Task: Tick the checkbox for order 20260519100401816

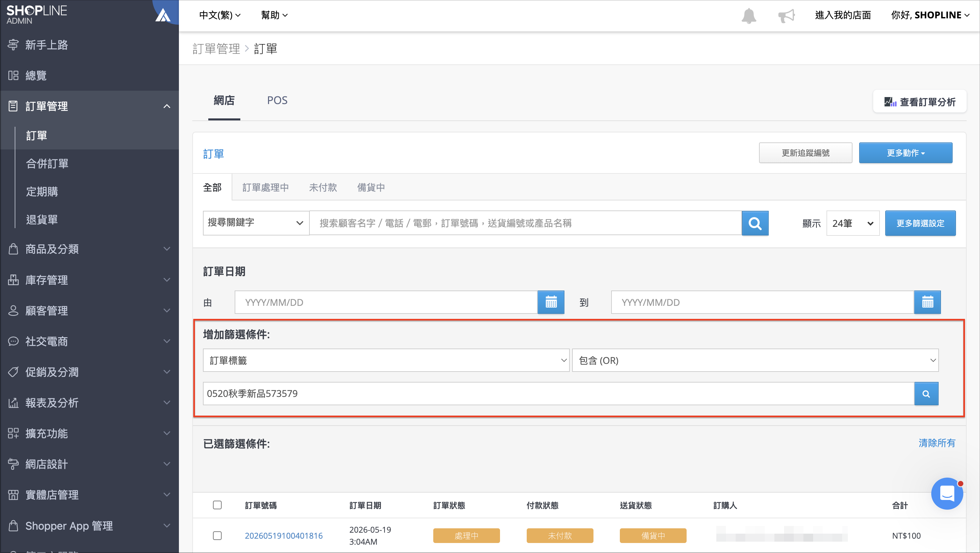Action: click(x=217, y=536)
